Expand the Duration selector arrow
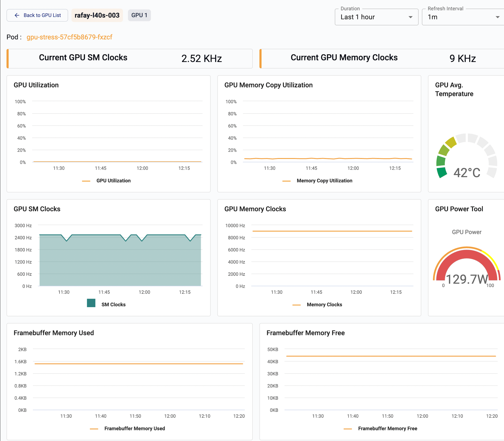The width and height of the screenshot is (504, 441). coord(410,17)
